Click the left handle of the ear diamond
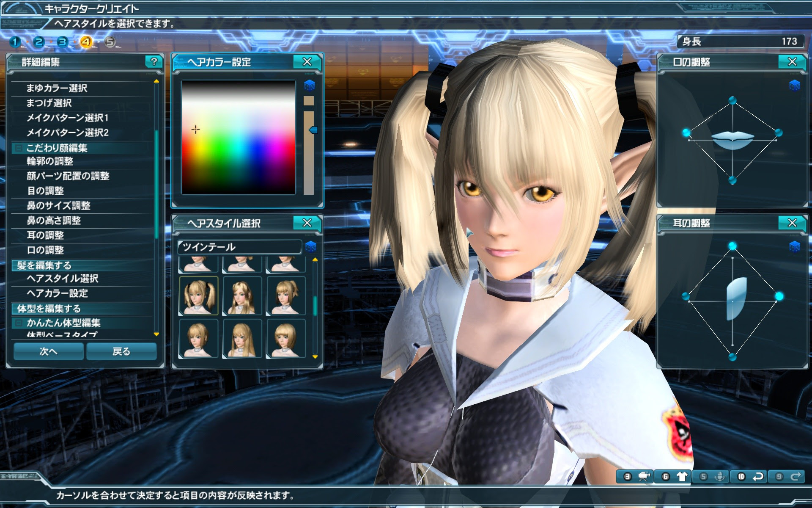Image resolution: width=812 pixels, height=508 pixels. point(686,296)
